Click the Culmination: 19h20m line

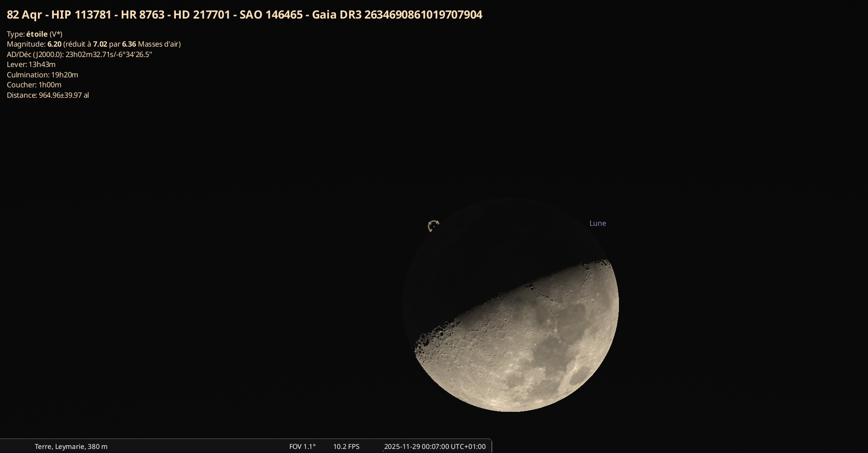coord(42,75)
